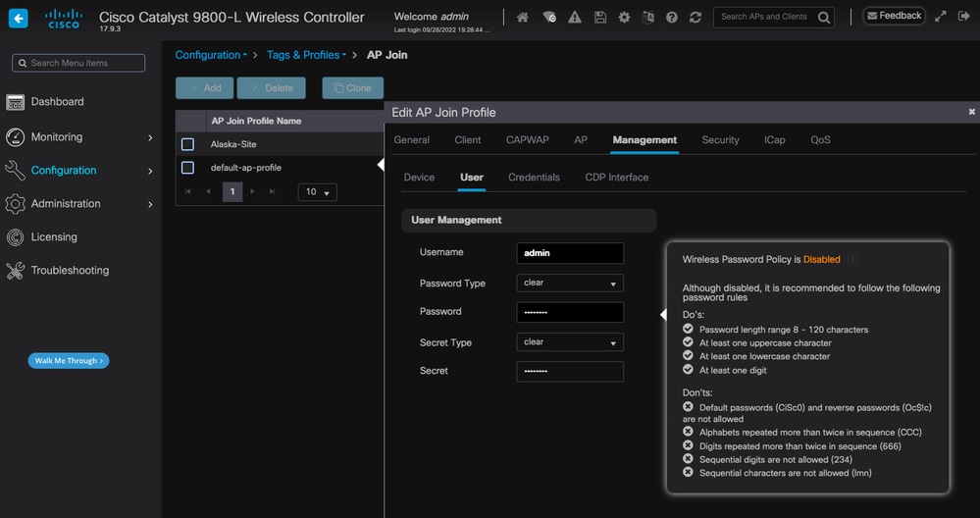Open settings via the gear icon
Screen dimensions: 980x518
[x=624, y=18]
